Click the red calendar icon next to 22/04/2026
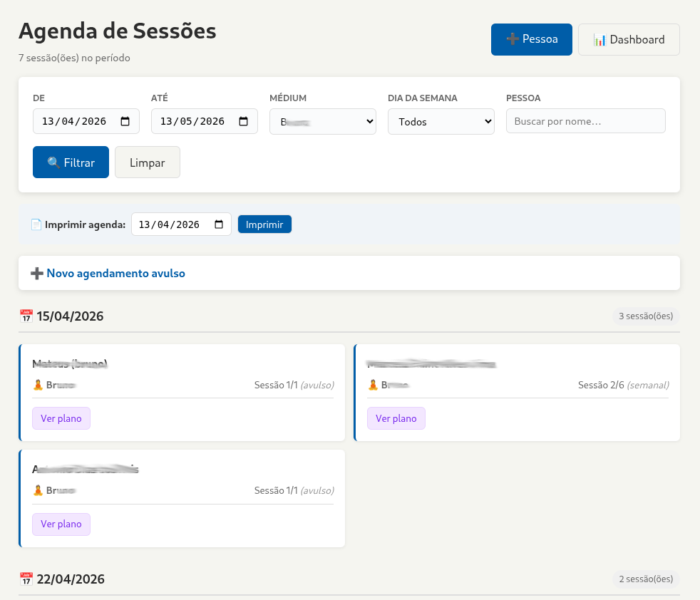 pos(26,579)
